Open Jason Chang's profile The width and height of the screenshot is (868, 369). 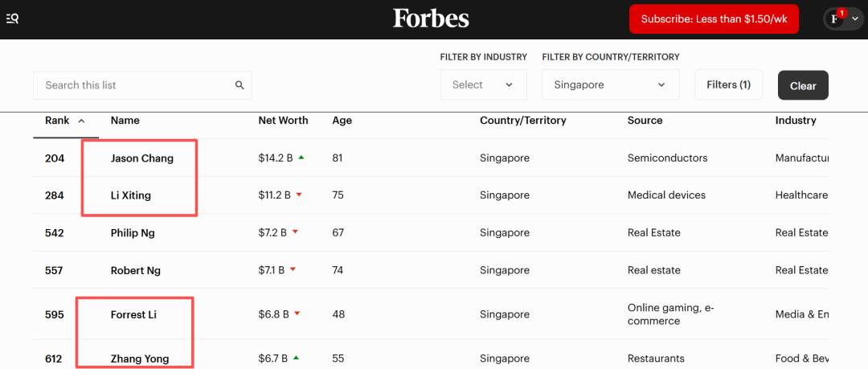(x=141, y=158)
